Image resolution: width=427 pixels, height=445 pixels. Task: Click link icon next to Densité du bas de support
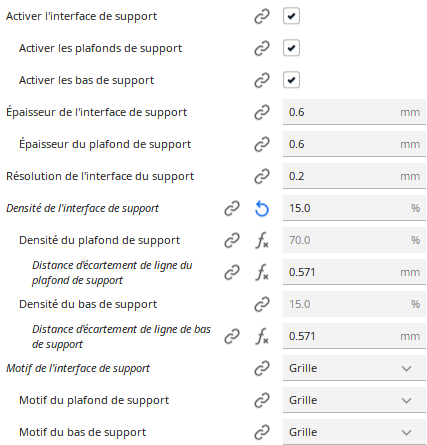[262, 304]
